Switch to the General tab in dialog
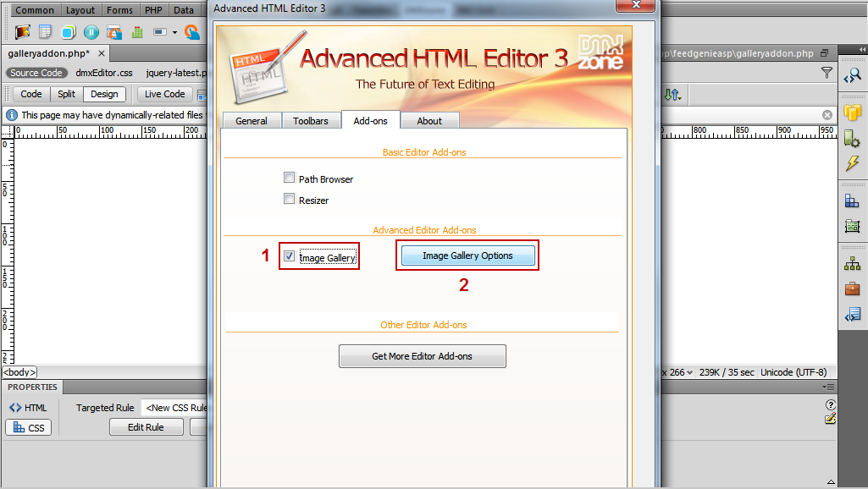Screen dimensions: 868x489 [x=252, y=121]
